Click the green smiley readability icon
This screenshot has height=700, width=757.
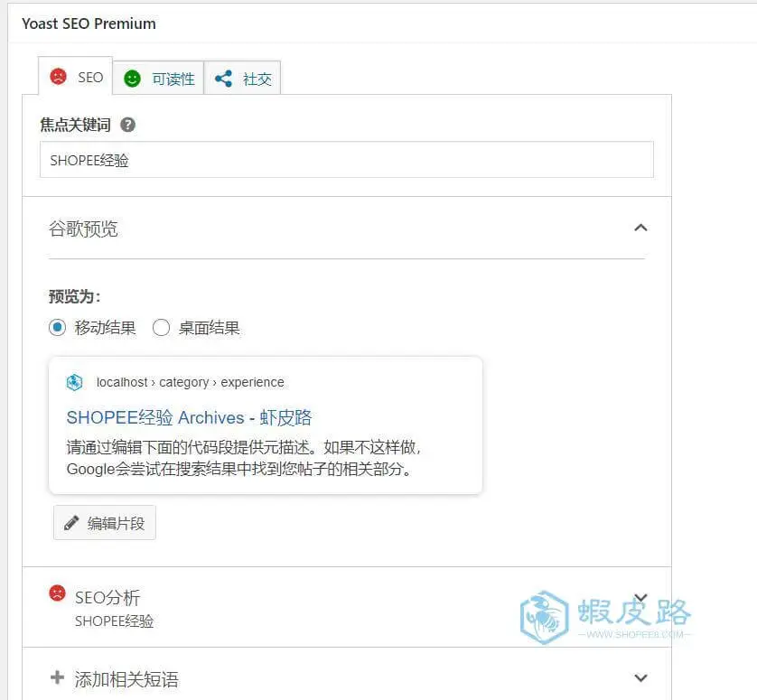point(132,79)
